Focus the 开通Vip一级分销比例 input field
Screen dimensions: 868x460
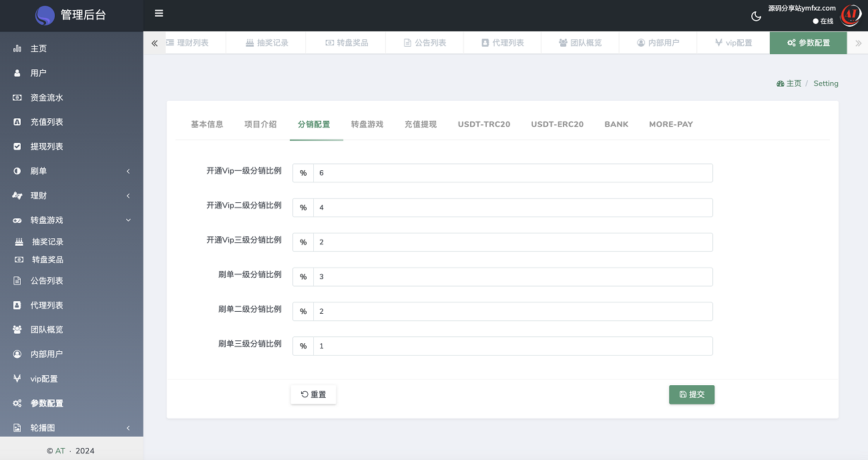(x=512, y=173)
